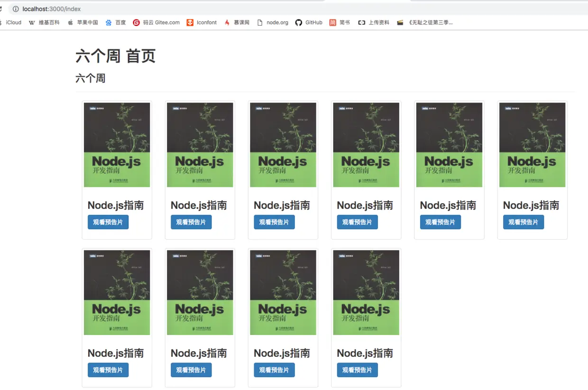588x390 pixels.
Task: Open the 上传资料 bookmark
Action: 374,22
